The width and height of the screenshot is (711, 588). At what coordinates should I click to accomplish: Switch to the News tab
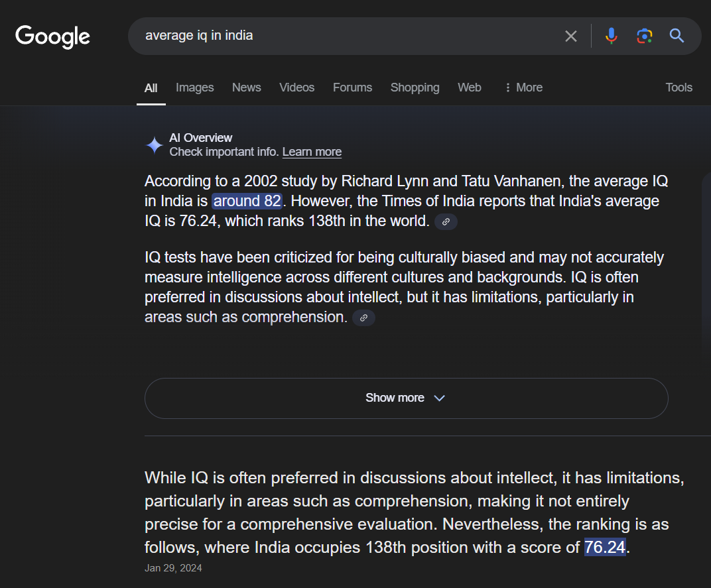246,88
